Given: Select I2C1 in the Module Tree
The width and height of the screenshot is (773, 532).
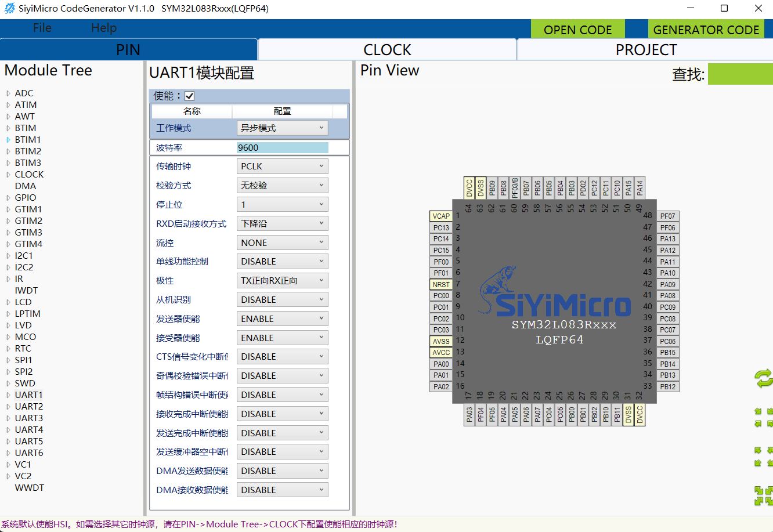Looking at the screenshot, I should point(24,255).
